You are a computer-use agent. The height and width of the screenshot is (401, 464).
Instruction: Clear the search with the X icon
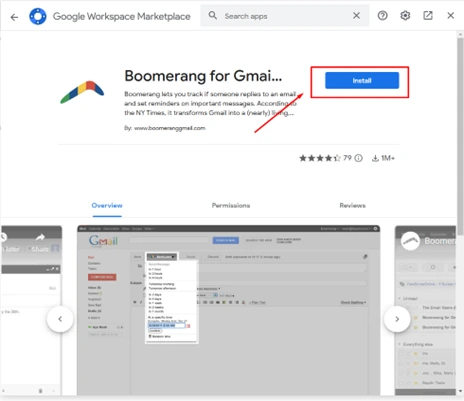[356, 15]
